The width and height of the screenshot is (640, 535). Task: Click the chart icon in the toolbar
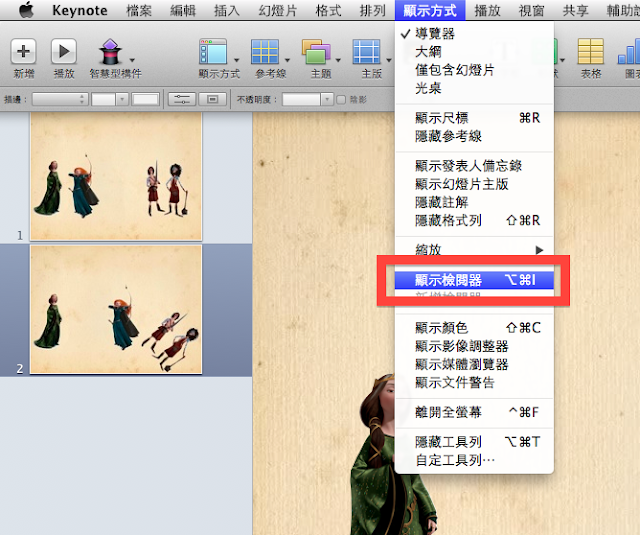[x=629, y=51]
